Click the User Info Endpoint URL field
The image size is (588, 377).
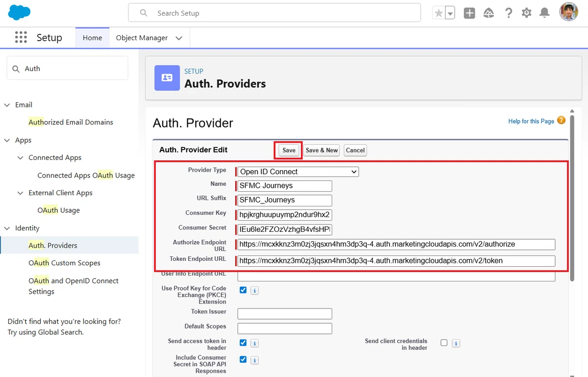pyautogui.click(x=396, y=276)
